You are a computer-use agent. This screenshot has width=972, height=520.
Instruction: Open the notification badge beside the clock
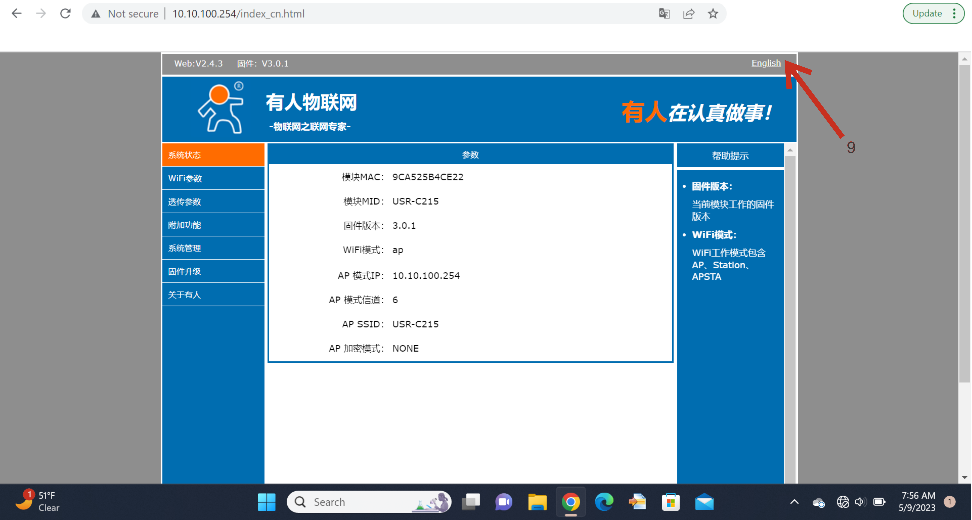[x=950, y=501]
